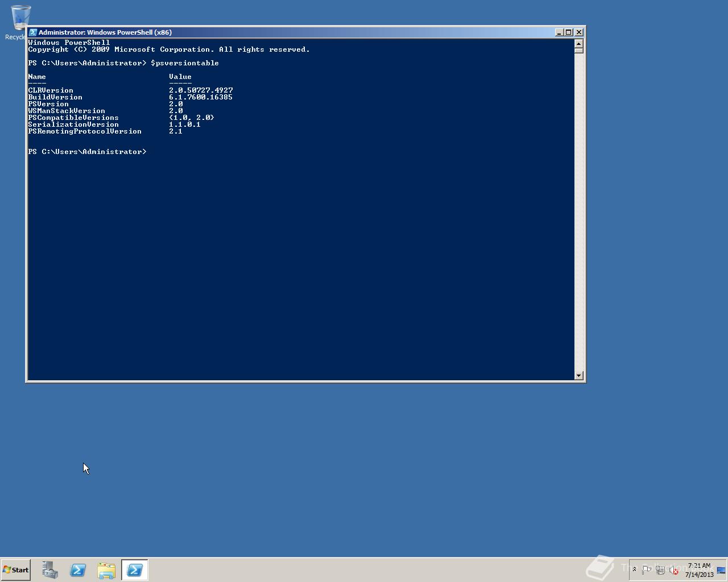Click the value '2.0.50727.4927'

point(201,90)
